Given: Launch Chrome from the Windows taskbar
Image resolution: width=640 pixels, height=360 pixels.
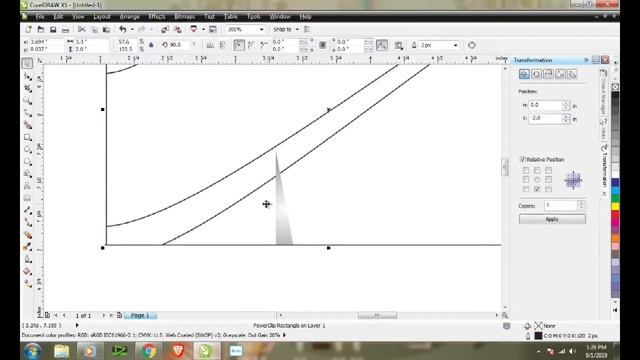Looking at the screenshot, I should 149,351.
